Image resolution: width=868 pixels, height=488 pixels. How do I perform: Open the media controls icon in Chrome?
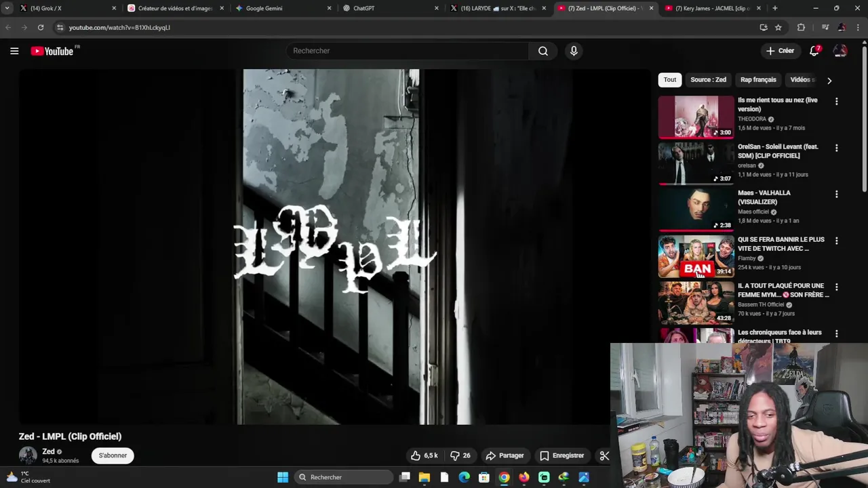tap(825, 27)
